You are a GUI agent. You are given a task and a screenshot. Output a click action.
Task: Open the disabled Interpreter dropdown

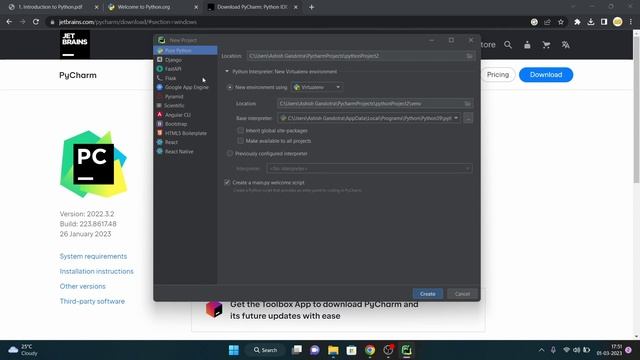[x=369, y=169]
